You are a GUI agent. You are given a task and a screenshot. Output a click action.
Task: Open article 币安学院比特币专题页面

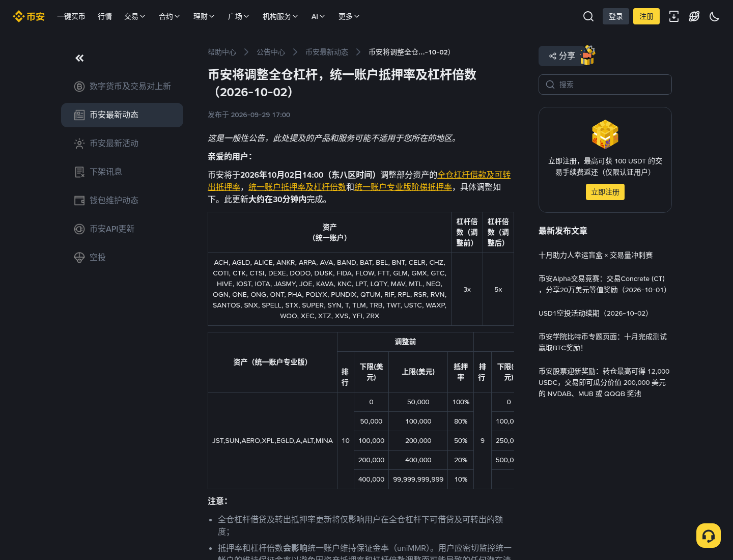pyautogui.click(x=603, y=342)
